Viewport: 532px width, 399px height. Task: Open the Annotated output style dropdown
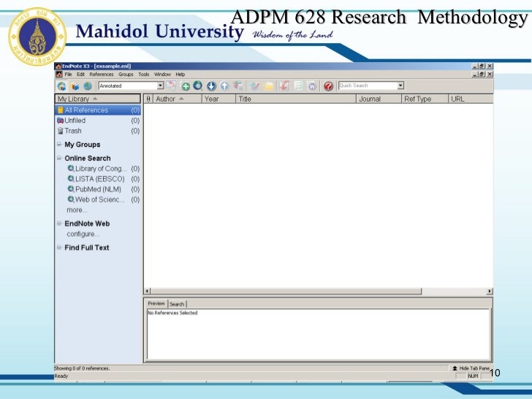[x=161, y=85]
